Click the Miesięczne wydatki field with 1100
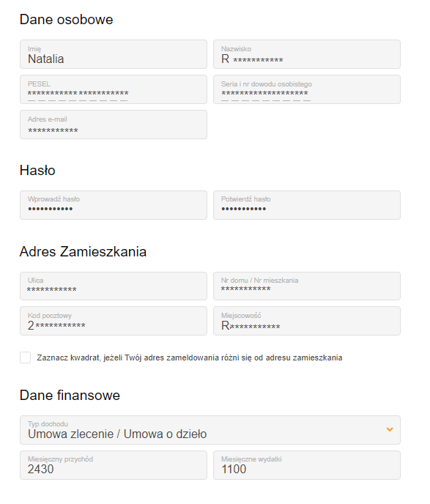 (307, 465)
